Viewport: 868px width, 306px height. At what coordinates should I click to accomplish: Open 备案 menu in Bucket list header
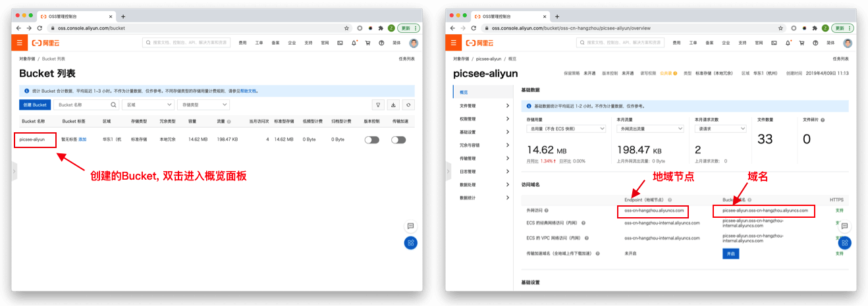coord(275,43)
